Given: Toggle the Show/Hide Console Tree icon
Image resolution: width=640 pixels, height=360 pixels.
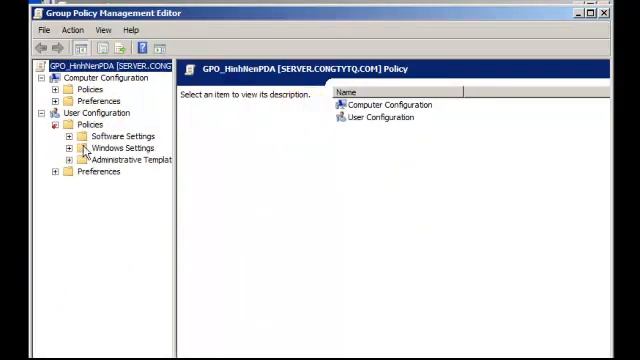Looking at the screenshot, I should coord(81,48).
